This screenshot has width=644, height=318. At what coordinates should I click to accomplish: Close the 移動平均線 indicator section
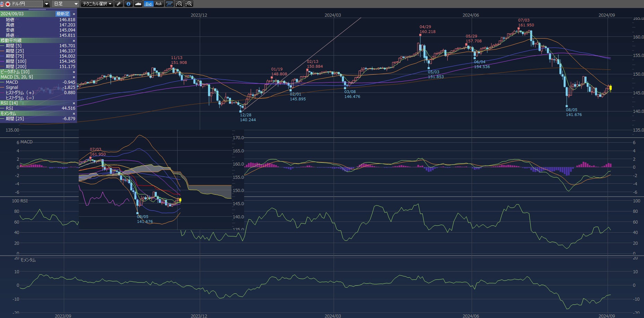pyautogui.click(x=74, y=41)
